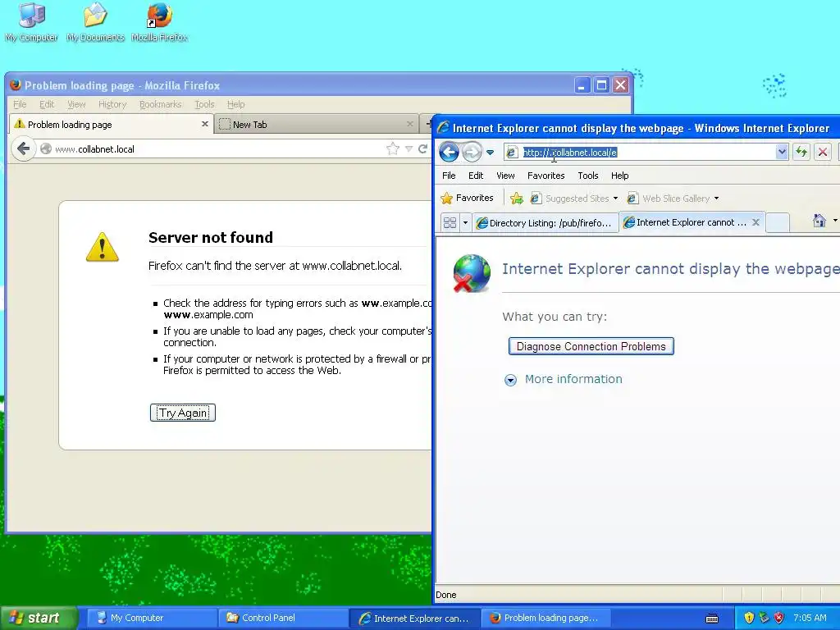This screenshot has height=630, width=840.
Task: Open Internet Explorer File menu
Action: pos(449,176)
